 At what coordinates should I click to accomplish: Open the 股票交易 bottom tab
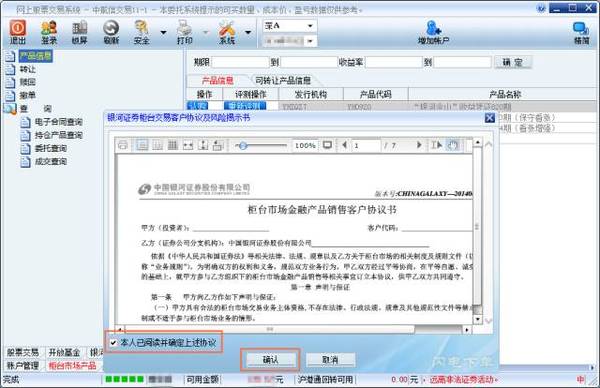point(23,352)
